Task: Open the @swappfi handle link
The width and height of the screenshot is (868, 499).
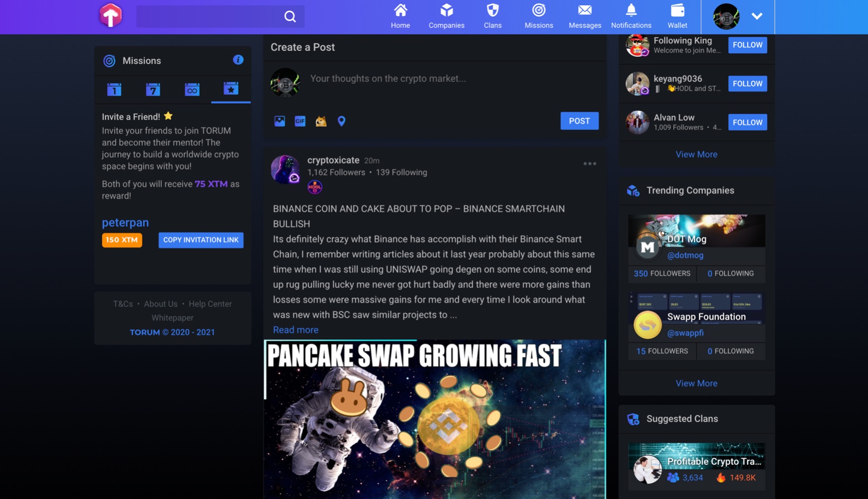Action: pyautogui.click(x=685, y=333)
